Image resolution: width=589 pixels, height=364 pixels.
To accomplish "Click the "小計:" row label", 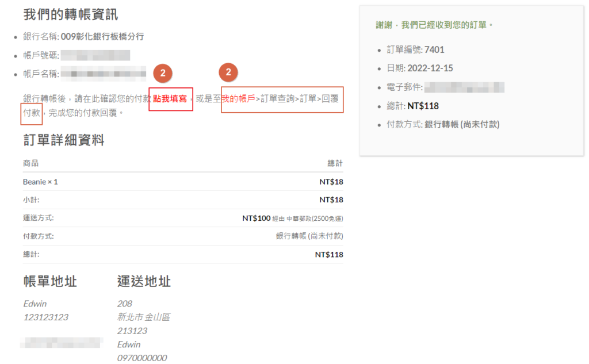I will click(31, 200).
